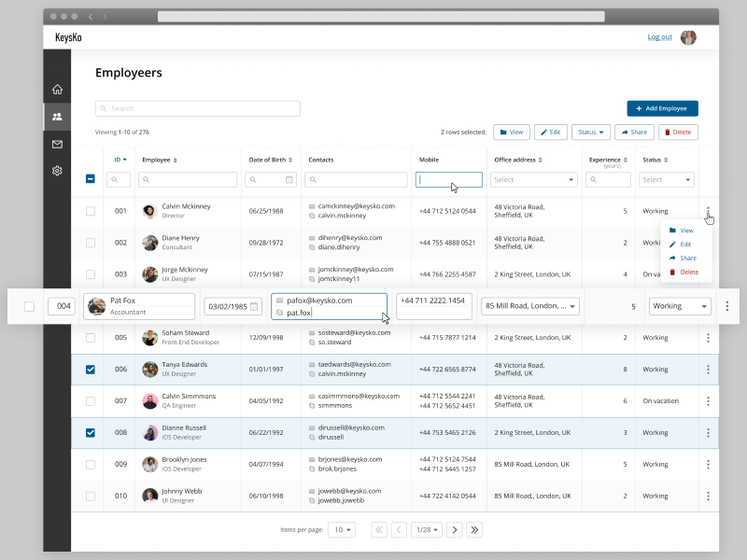
Task: Choose Share from the row context menu
Action: pos(685,259)
